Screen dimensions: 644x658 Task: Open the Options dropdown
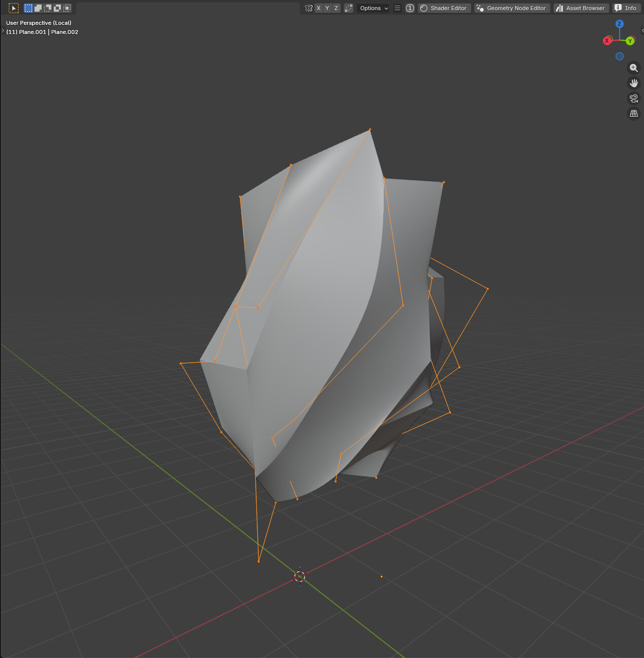click(373, 8)
